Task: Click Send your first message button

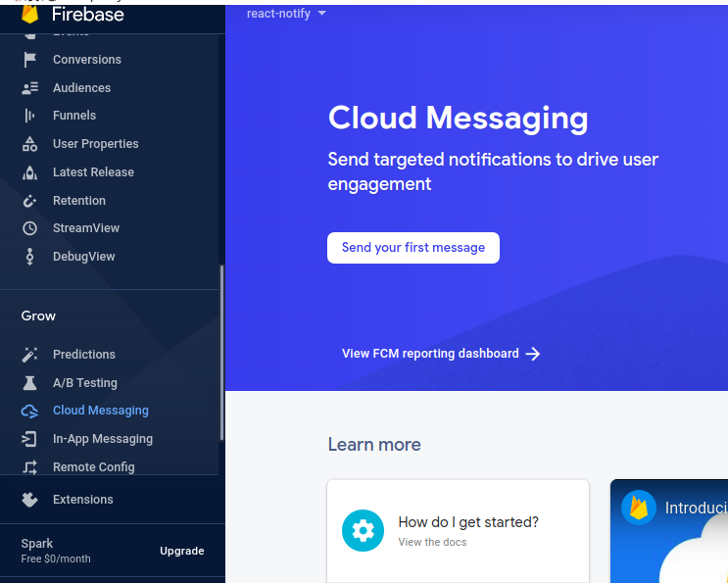Action: pos(413,248)
